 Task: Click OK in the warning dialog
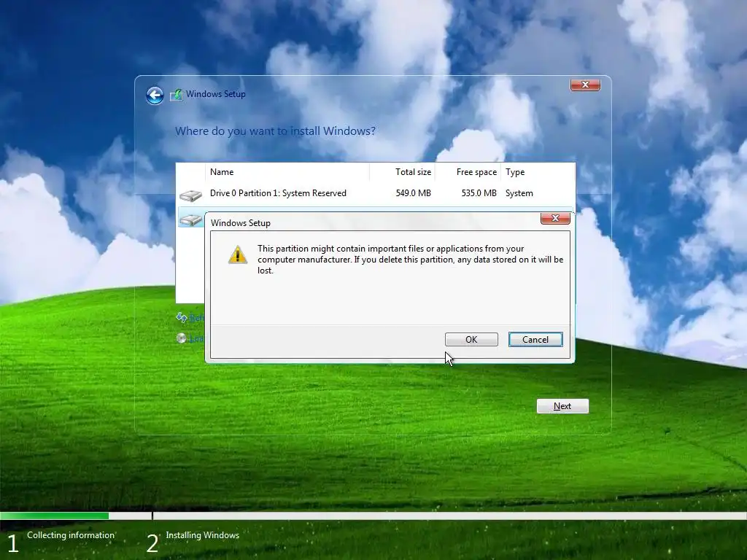[471, 340]
